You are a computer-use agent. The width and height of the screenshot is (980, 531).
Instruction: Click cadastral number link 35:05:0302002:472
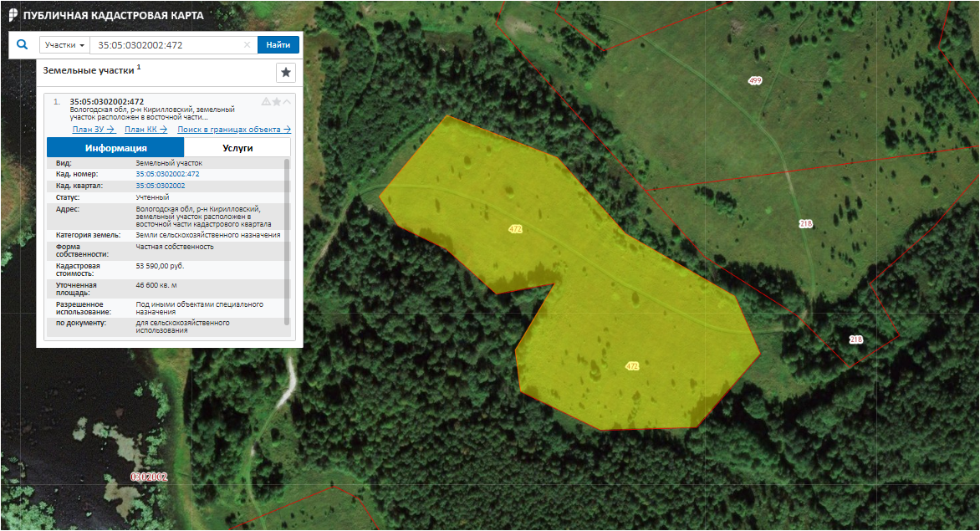[x=167, y=174]
